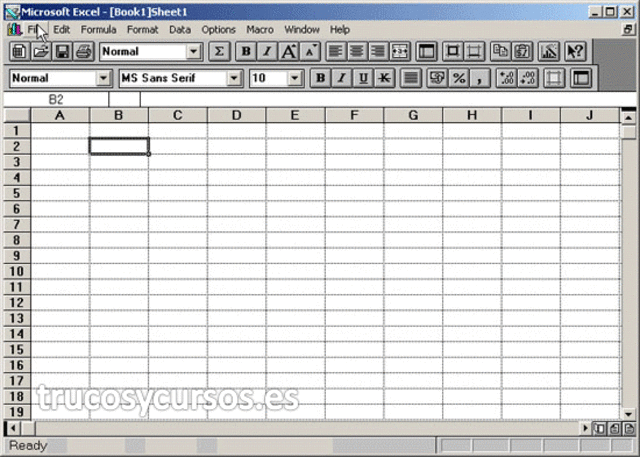The width and height of the screenshot is (640, 457).
Task: Click vertical scrollbar up arrow
Action: [x=628, y=118]
